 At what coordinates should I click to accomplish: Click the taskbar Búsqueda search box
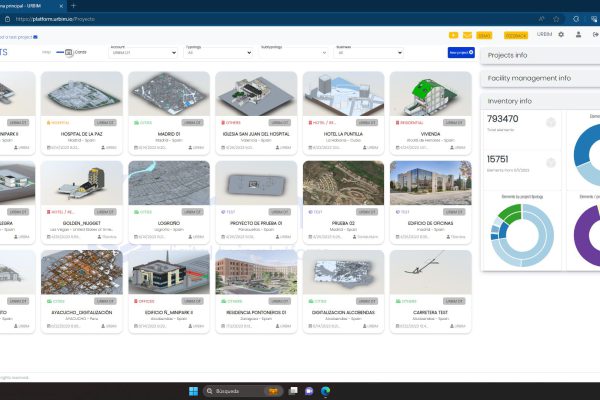click(243, 391)
